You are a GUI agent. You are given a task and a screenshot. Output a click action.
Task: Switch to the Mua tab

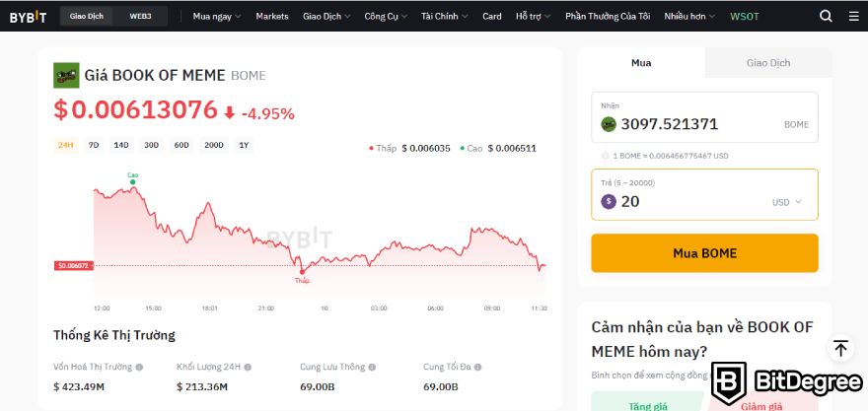(x=641, y=62)
